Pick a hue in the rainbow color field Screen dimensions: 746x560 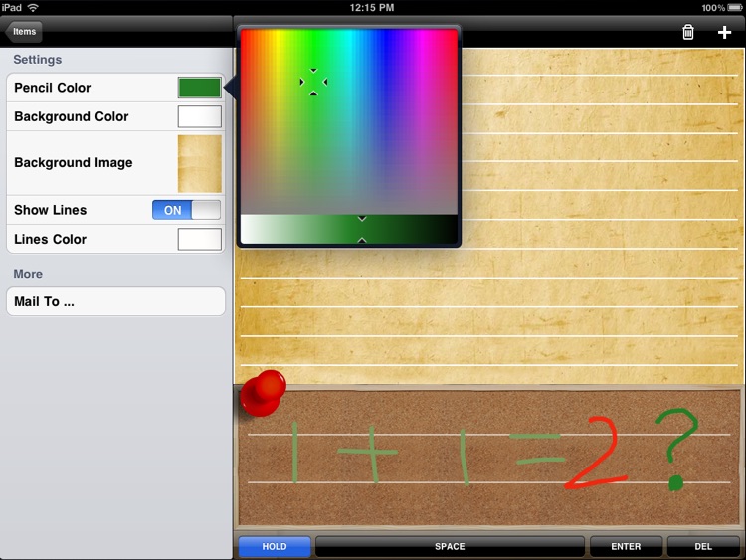point(349,121)
